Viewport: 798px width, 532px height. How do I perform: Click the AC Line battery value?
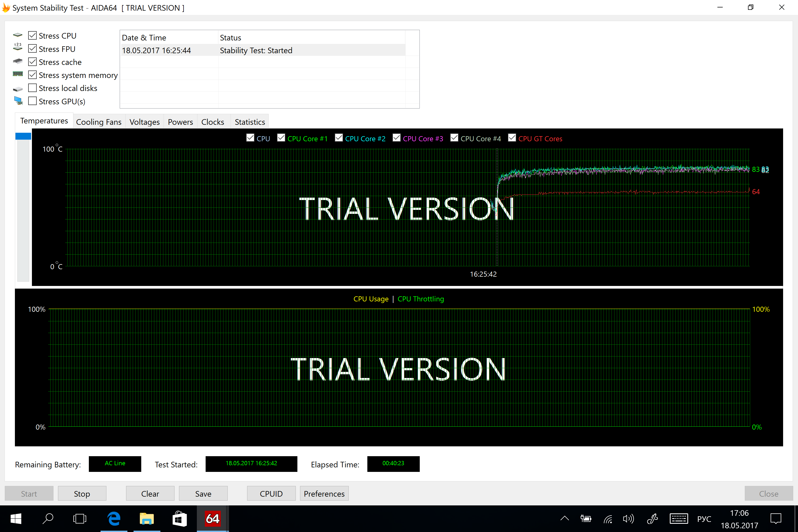pos(115,463)
